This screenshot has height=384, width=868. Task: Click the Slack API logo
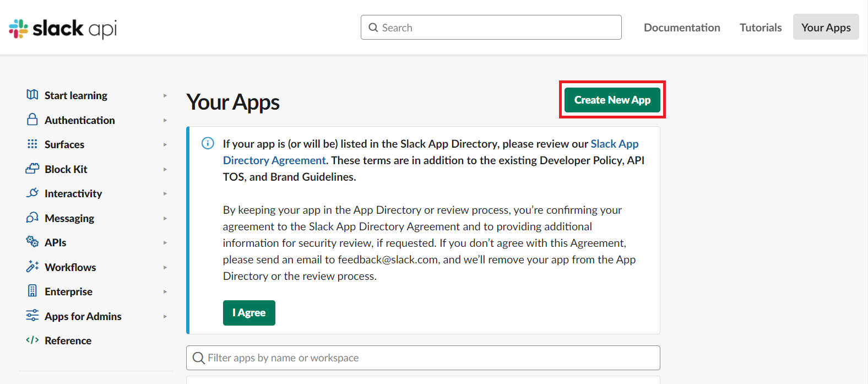click(63, 28)
